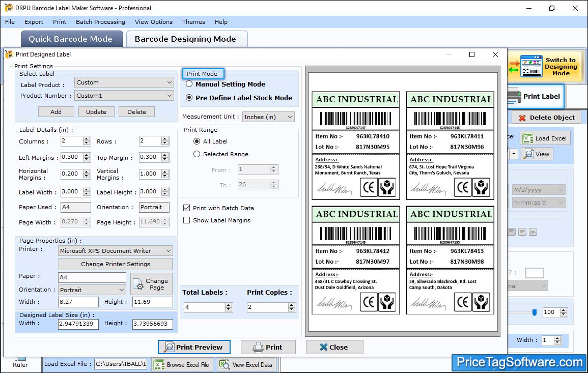Click Change Printer Settings button
This screenshot has width=588, height=373.
click(116, 264)
